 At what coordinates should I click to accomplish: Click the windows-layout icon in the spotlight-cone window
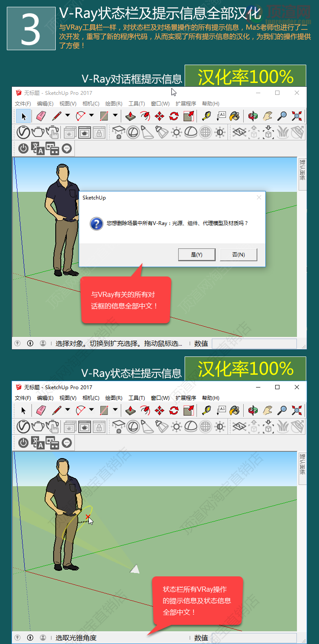52,443
